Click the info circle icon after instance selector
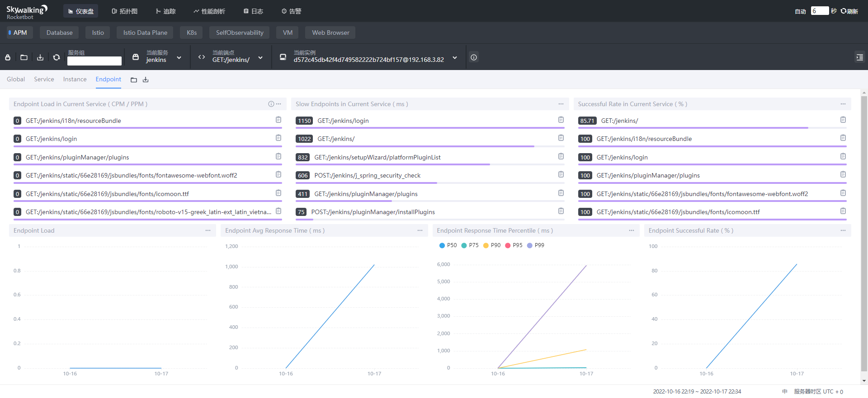This screenshot has height=398, width=868. pyautogui.click(x=474, y=57)
